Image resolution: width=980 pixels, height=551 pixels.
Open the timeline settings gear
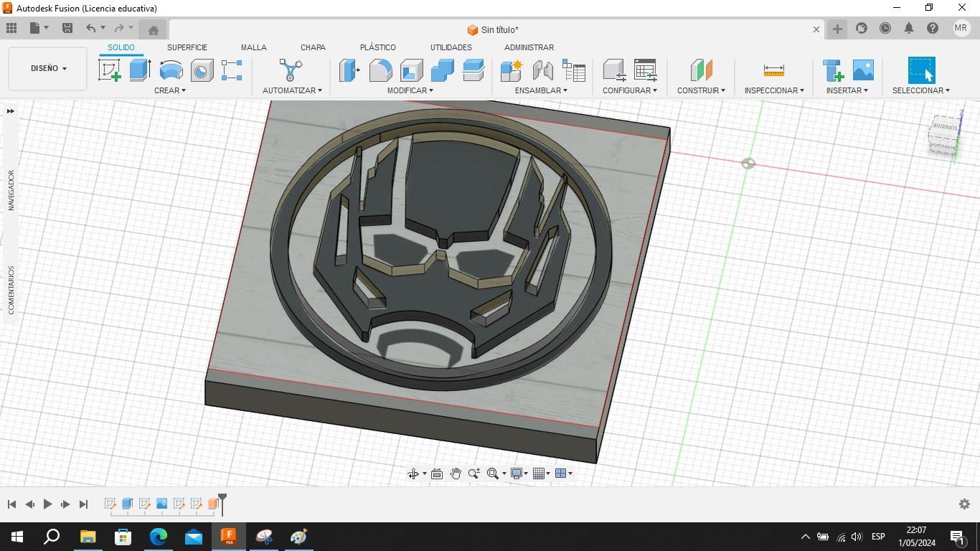coord(964,504)
